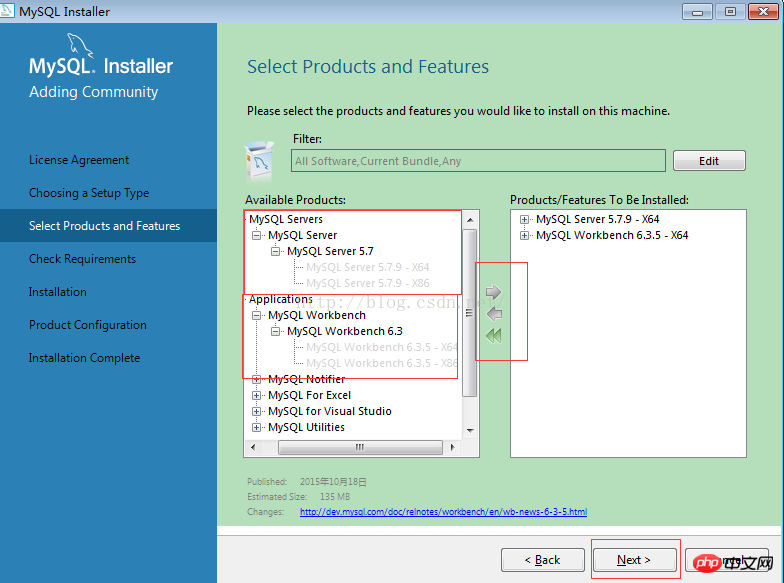This screenshot has width=784, height=583.
Task: Select the MySQL Server 5.7 row
Action: (x=330, y=251)
